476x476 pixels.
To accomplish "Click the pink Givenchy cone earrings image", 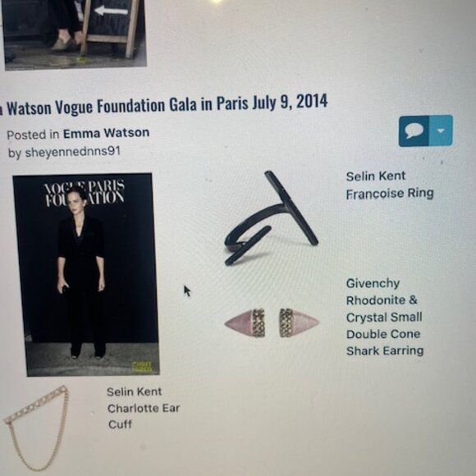I will pos(272,323).
